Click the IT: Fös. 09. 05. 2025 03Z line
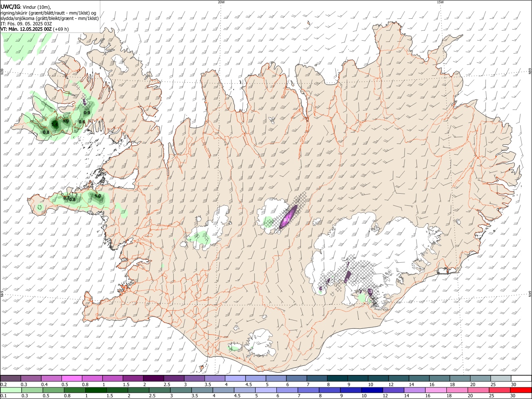532x399 pixels. [x=26, y=24]
